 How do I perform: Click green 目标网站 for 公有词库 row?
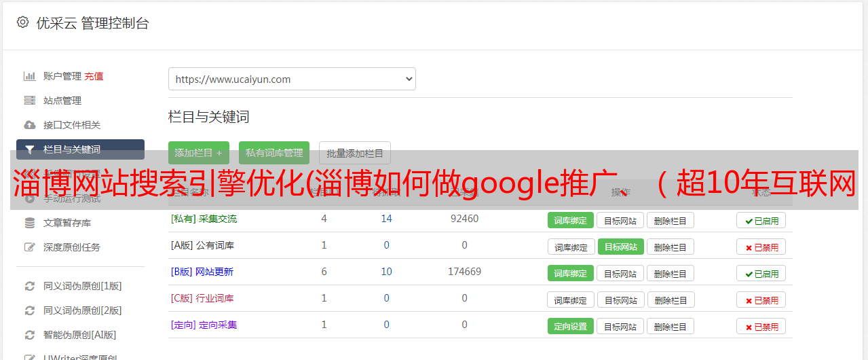pyautogui.click(x=621, y=247)
